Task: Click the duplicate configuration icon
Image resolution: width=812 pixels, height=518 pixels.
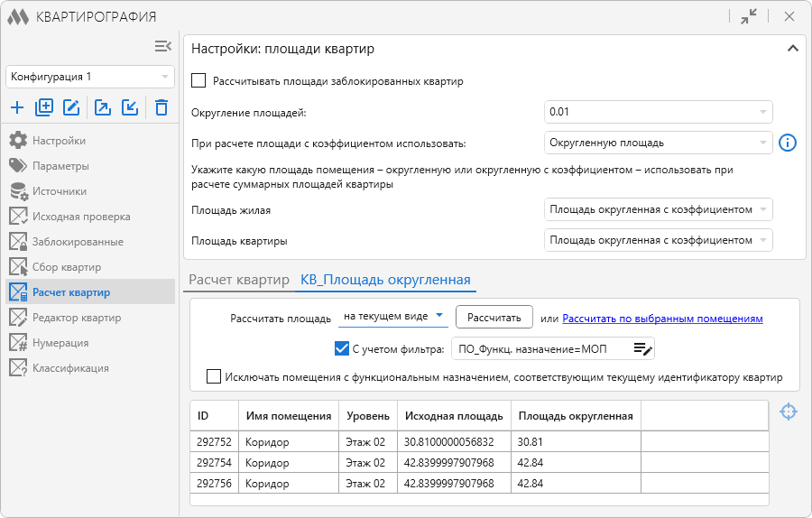Action: pos(44,107)
